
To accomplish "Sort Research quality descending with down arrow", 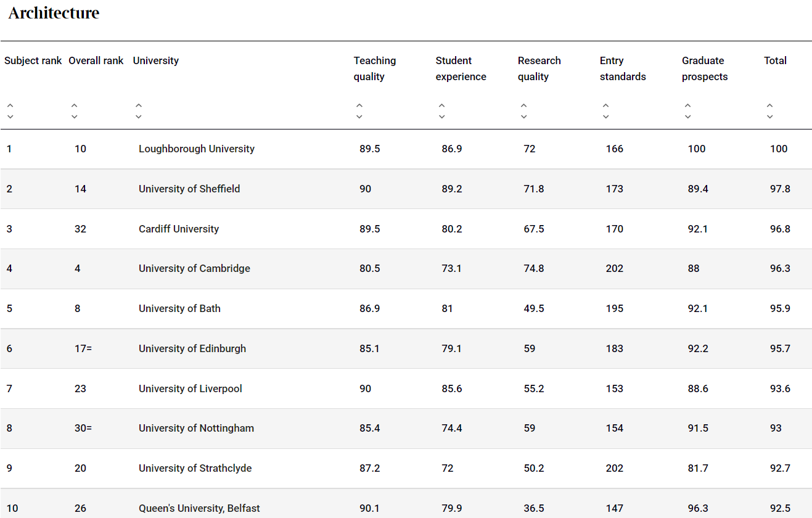I will [x=523, y=117].
